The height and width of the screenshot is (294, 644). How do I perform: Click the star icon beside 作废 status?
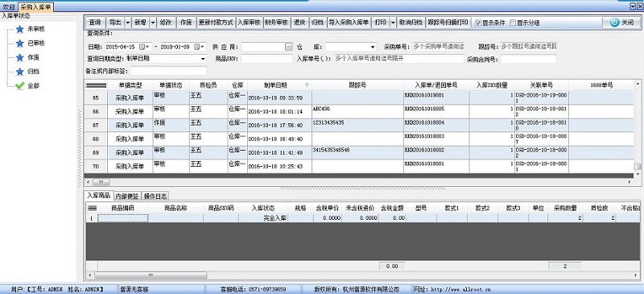pyautogui.click(x=19, y=57)
